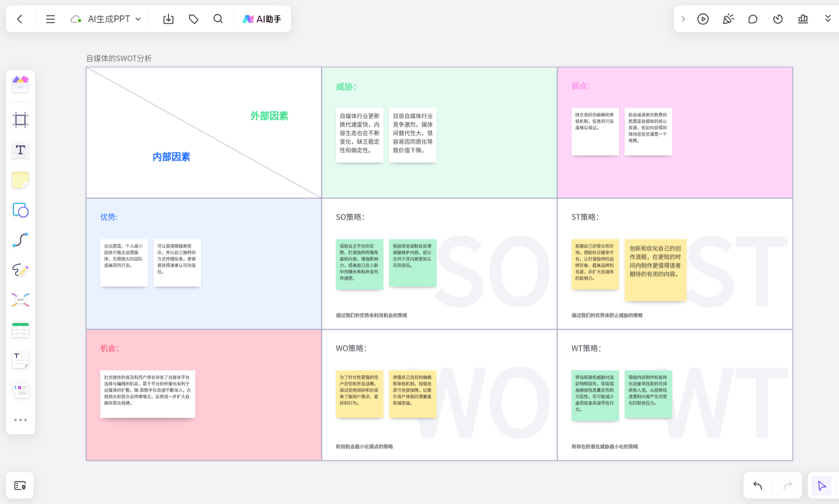
Task: Select yellow note starting 为了针对性更强的用户定位
Action: 359,394
